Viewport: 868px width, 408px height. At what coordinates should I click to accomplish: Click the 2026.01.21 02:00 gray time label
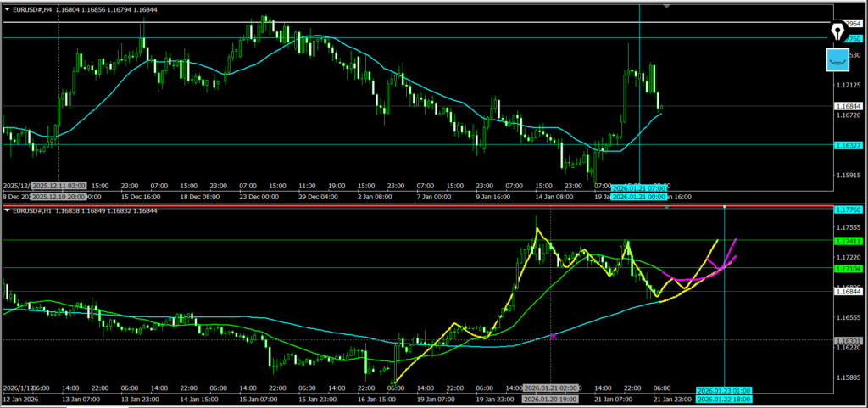point(551,388)
